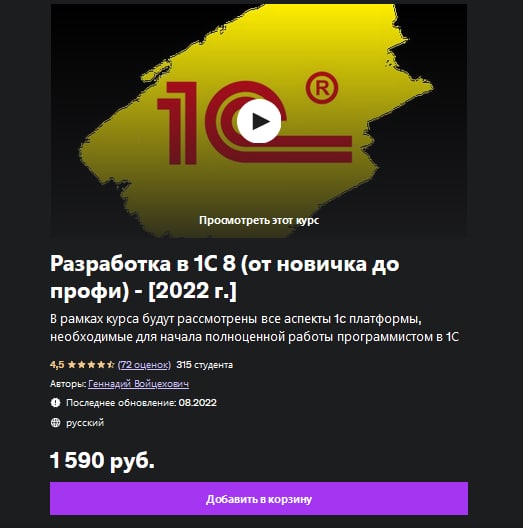The width and height of the screenshot is (523, 528).
Task: Click the 4,5 rating number
Action: (57, 365)
